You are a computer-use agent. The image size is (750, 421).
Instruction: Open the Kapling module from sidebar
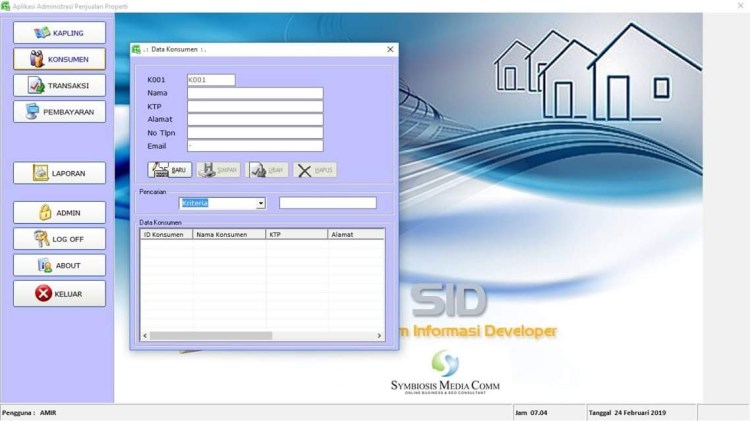coord(59,33)
